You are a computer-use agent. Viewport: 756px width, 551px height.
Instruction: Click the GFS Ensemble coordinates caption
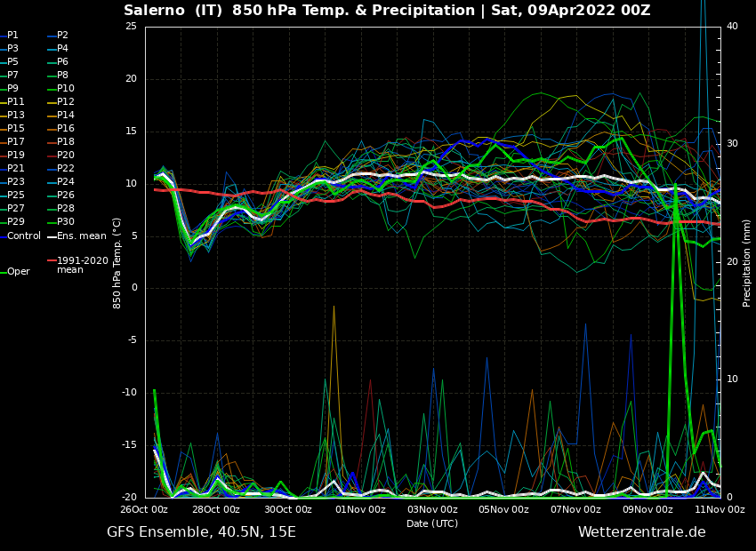(x=201, y=531)
